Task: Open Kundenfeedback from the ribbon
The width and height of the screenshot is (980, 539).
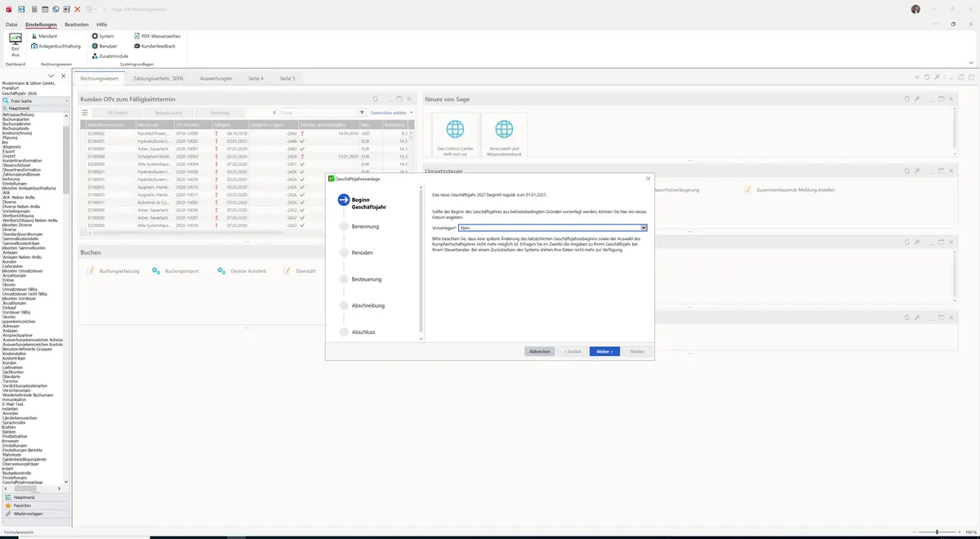Action: (x=154, y=46)
